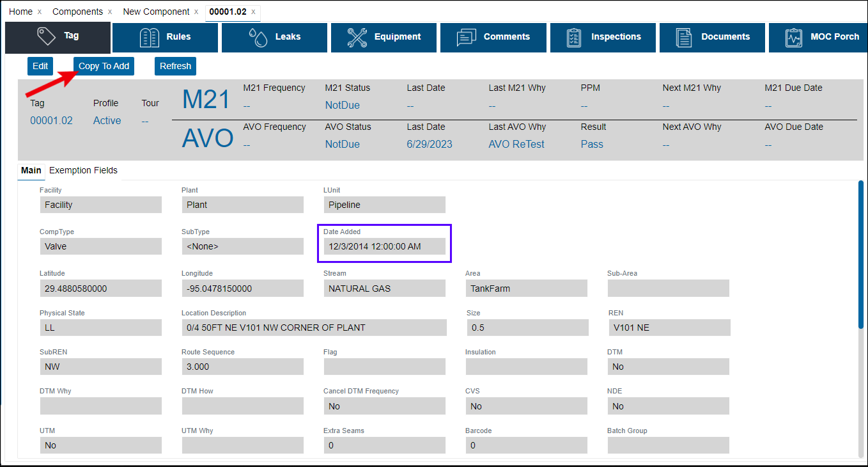Image resolution: width=868 pixels, height=467 pixels.
Task: Switch to the Exemption Fields tab
Action: click(x=83, y=170)
